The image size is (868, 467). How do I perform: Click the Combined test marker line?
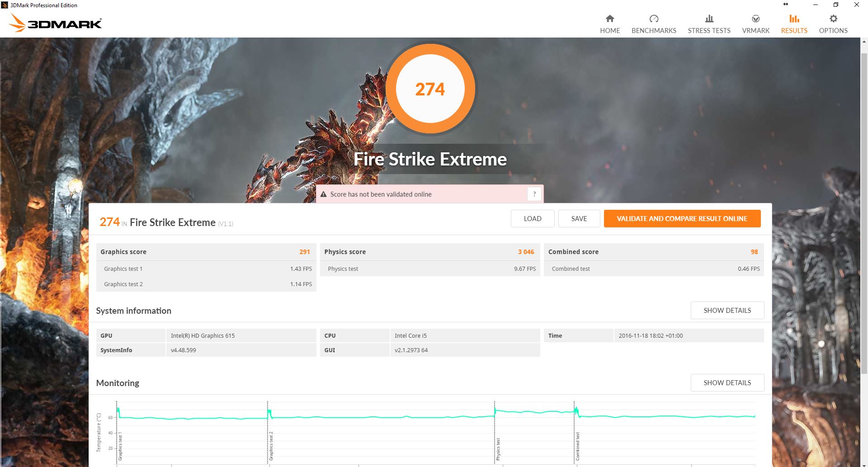(574, 432)
